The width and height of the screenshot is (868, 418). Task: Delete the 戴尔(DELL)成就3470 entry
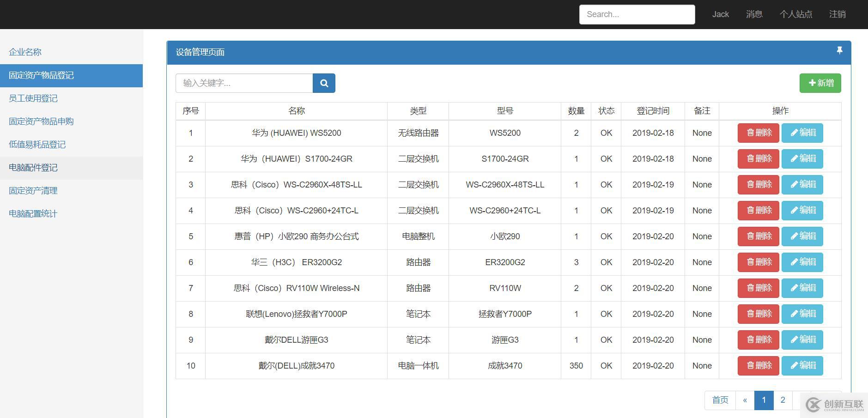758,365
